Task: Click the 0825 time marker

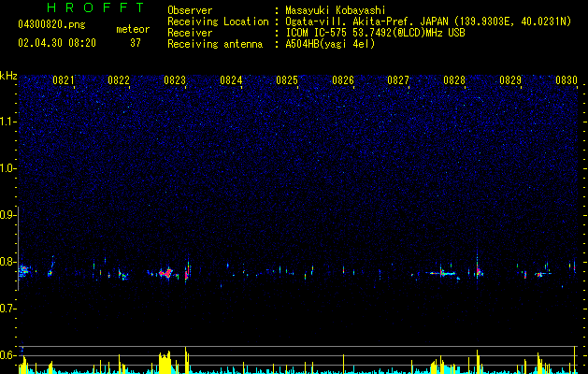Action: point(287,80)
